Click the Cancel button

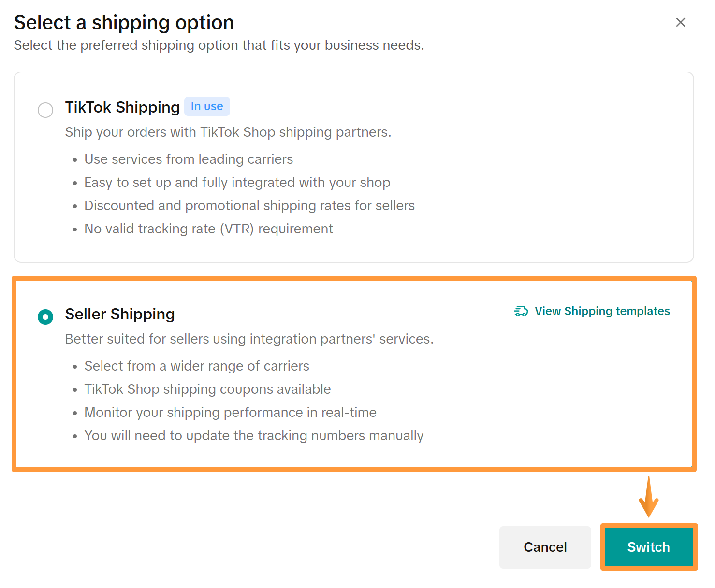(545, 547)
